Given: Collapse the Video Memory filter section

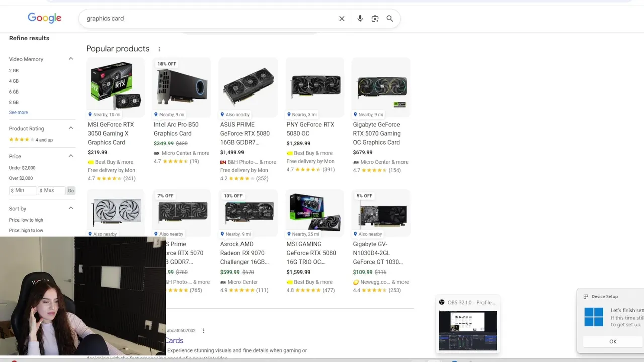Looking at the screenshot, I should [x=71, y=59].
